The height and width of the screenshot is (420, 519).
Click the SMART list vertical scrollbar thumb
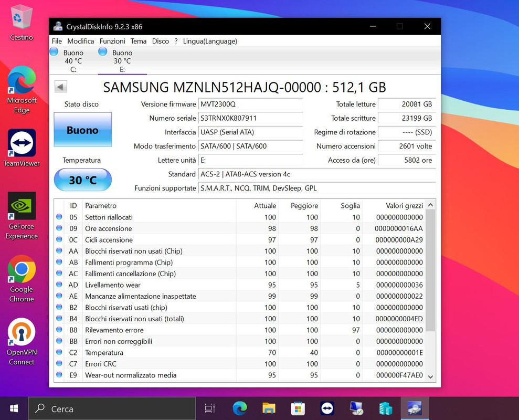tap(430, 270)
